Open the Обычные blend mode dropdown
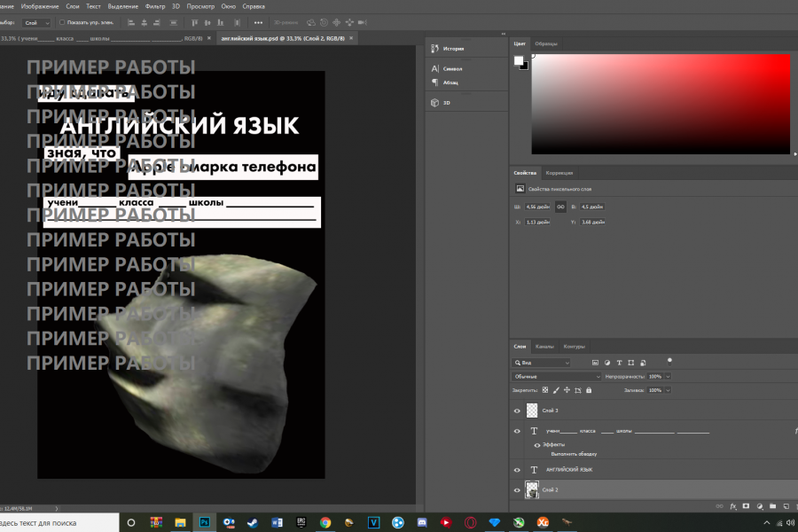Screen dimensions: 798x532 (x=556, y=376)
